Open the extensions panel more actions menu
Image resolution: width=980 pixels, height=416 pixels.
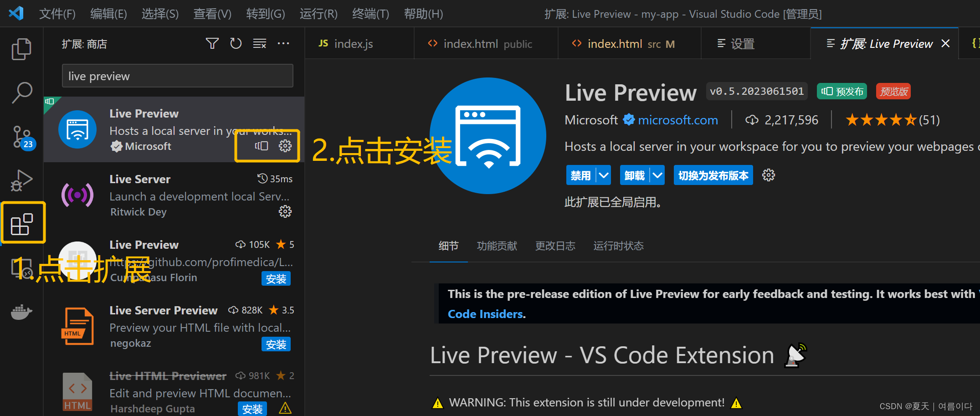pos(283,44)
